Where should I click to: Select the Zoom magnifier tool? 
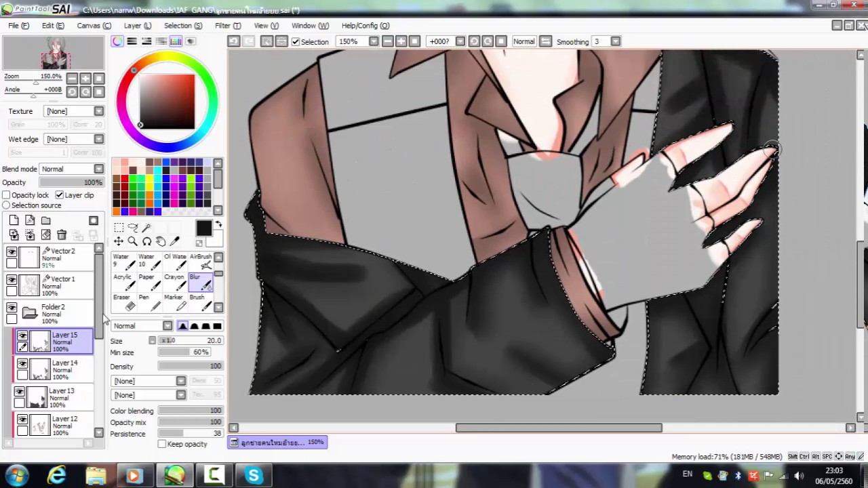pyautogui.click(x=133, y=241)
